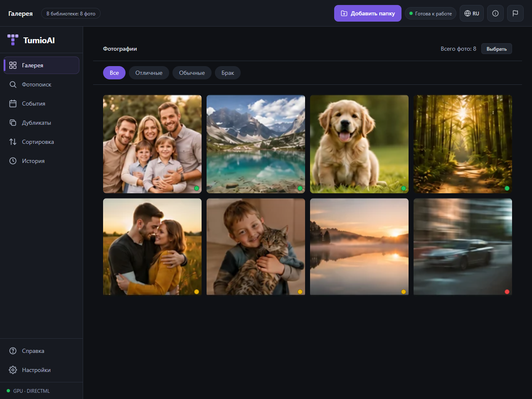Click the red status dot on blurry car photo
This screenshot has height=399, width=532.
[507, 292]
